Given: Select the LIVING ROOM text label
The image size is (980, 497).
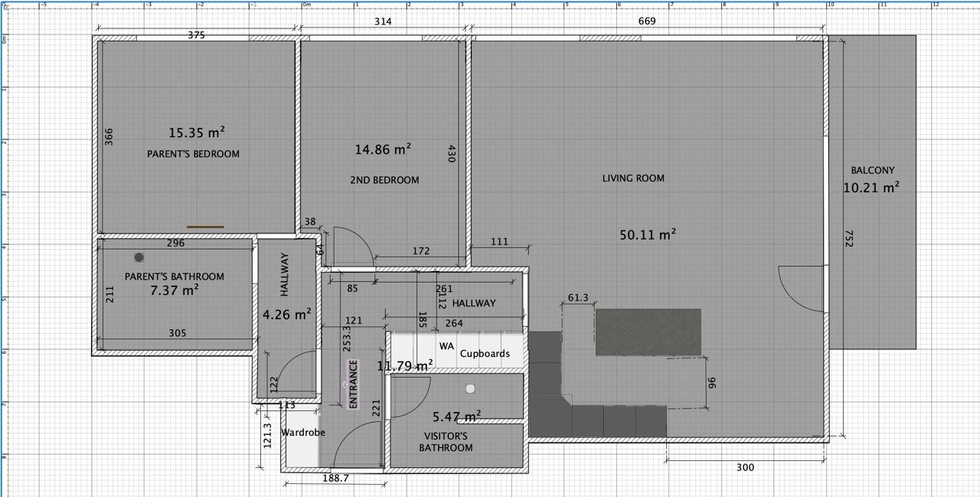Looking at the screenshot, I should point(633,178).
